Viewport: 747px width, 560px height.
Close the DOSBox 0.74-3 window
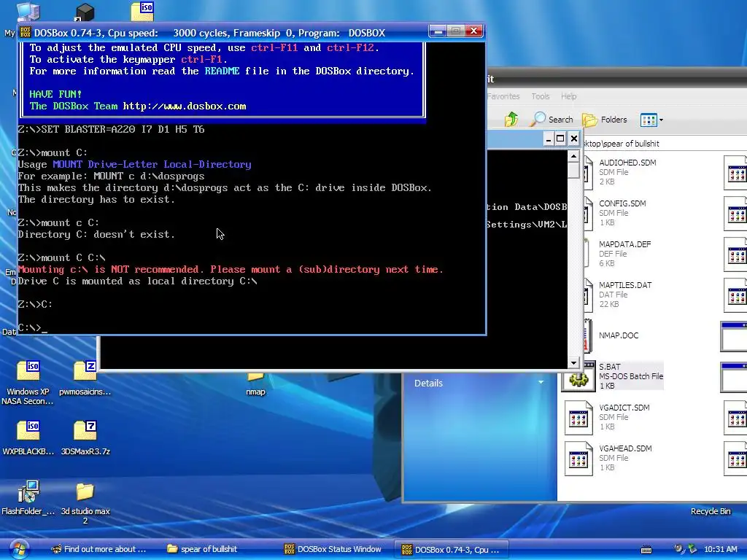(474, 31)
